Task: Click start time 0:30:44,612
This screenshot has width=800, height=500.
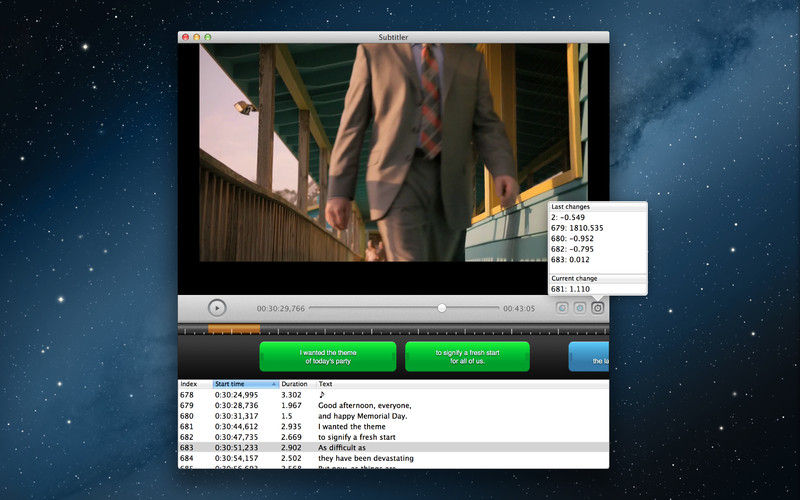Action: 236,427
